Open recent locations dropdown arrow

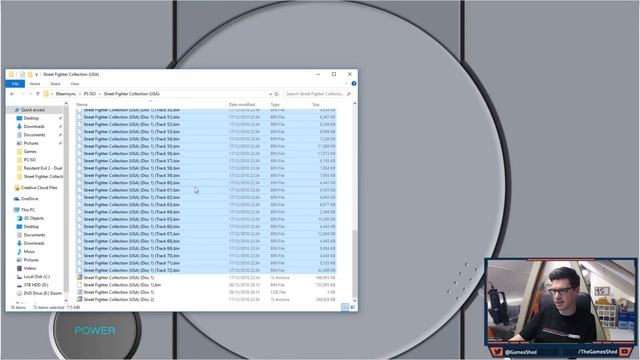[31, 94]
